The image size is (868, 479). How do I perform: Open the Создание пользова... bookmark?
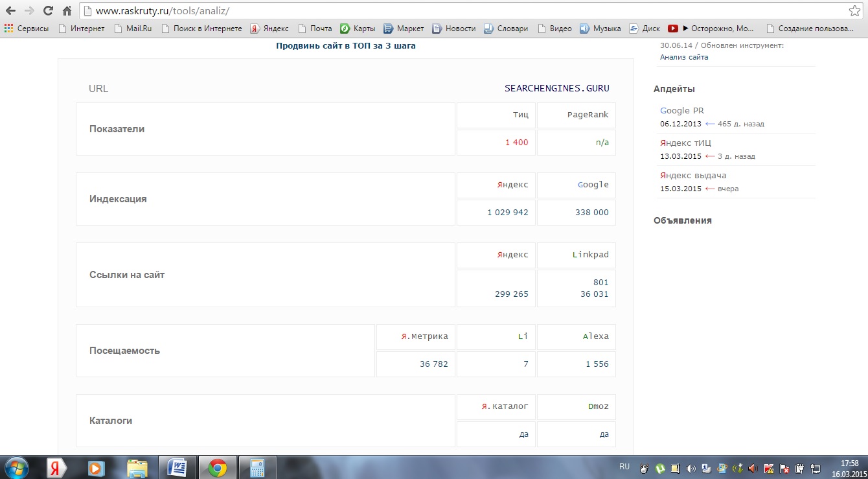pyautogui.click(x=810, y=29)
